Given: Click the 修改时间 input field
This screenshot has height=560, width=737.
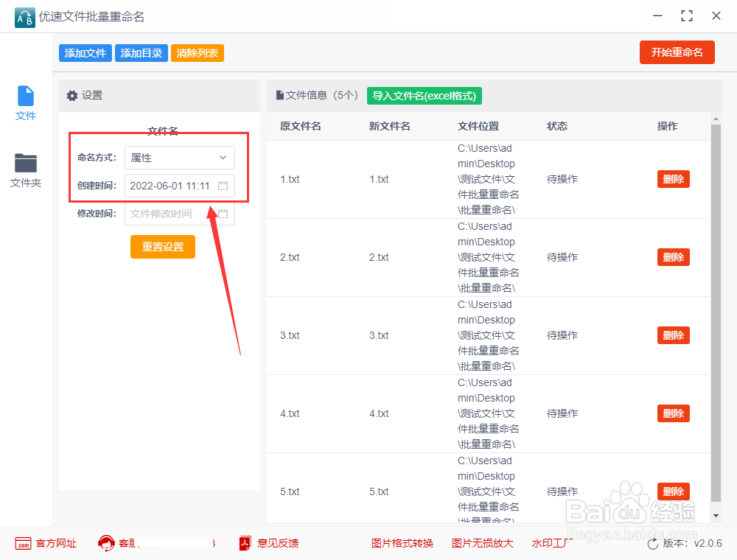Looking at the screenshot, I should (180, 214).
